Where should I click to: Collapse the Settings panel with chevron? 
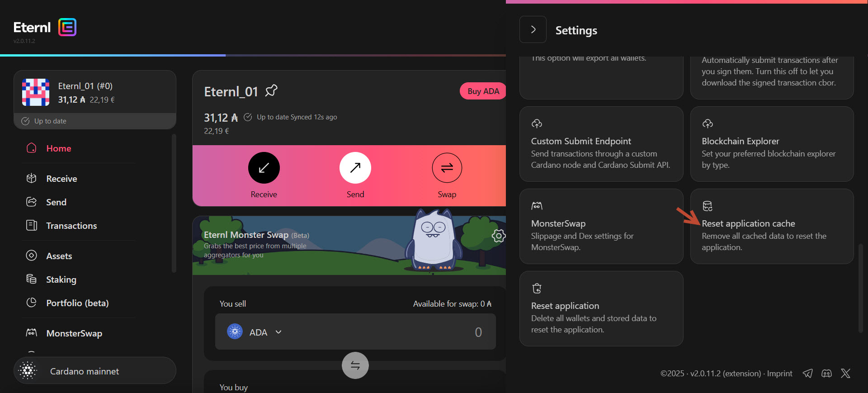pos(533,30)
